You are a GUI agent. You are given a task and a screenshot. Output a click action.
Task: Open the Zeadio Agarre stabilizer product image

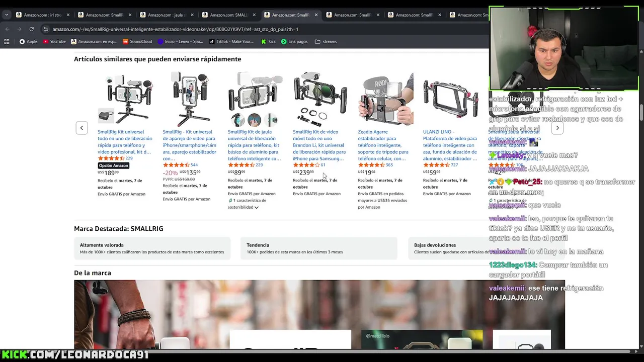click(x=385, y=100)
